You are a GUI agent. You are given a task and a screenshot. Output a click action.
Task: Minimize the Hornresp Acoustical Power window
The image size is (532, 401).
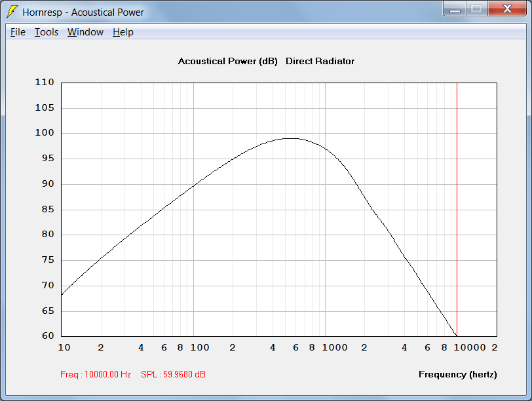click(455, 9)
